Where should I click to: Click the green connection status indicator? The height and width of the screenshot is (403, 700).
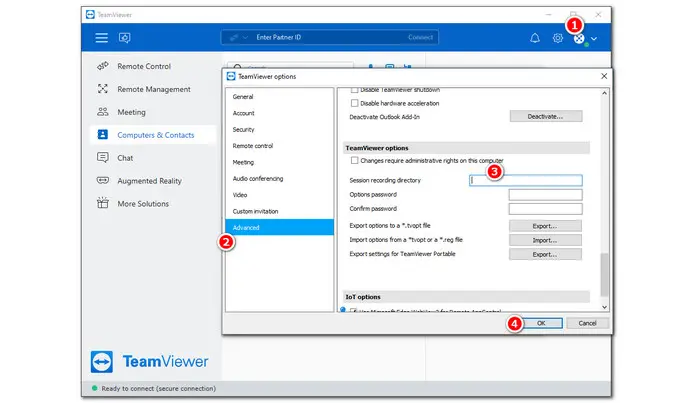94,388
